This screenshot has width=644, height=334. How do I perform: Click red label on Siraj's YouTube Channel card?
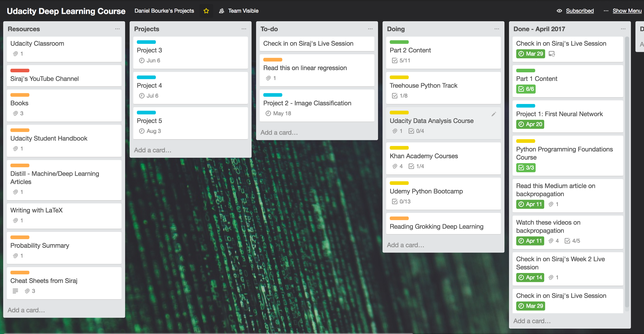20,70
